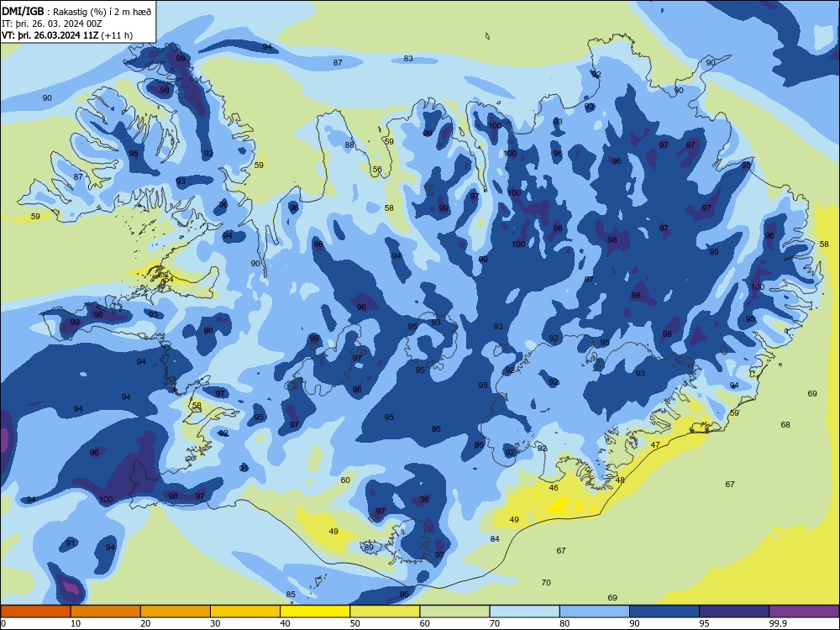Viewport: 840px width, 630px height.
Task: Click the purple legend swatch above 99.9
Action: pos(804,612)
